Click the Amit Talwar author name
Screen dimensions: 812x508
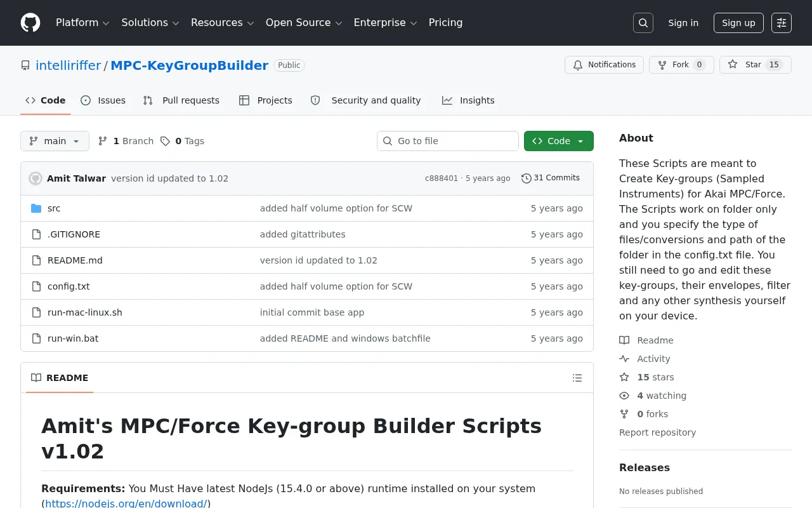(x=76, y=178)
